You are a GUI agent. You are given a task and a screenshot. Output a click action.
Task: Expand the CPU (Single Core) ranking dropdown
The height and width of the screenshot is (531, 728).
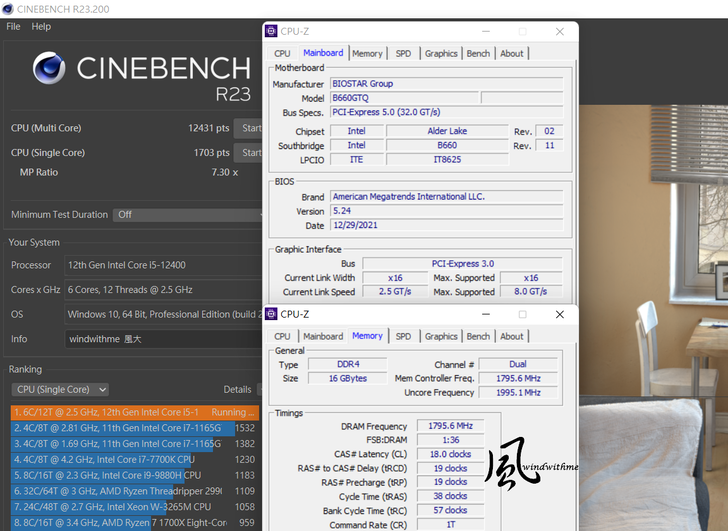[60, 389]
